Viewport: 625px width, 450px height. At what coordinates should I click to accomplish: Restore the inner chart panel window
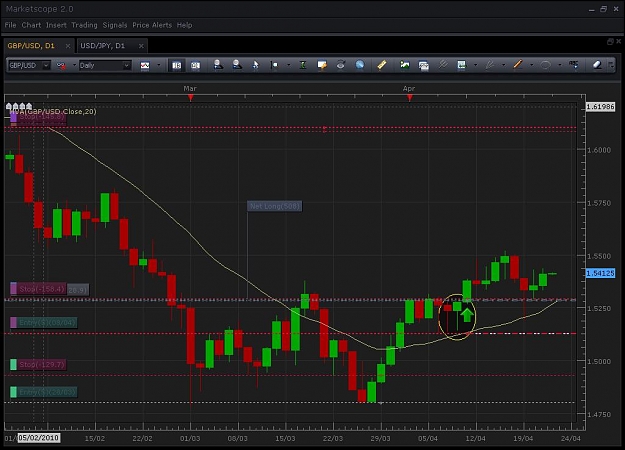point(610,41)
